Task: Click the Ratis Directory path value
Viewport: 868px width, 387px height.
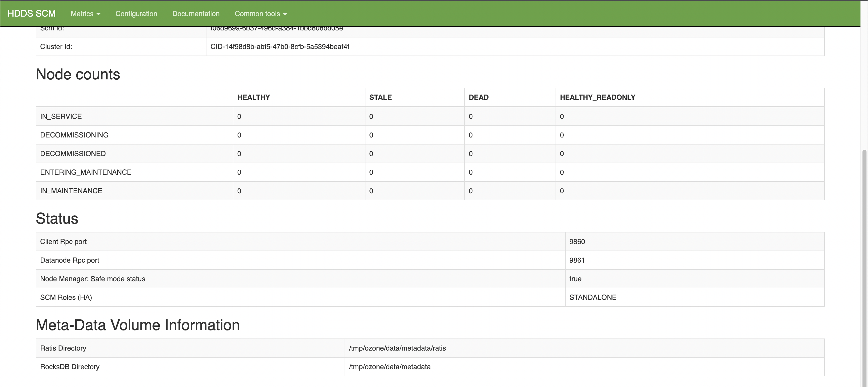Action: (x=397, y=348)
